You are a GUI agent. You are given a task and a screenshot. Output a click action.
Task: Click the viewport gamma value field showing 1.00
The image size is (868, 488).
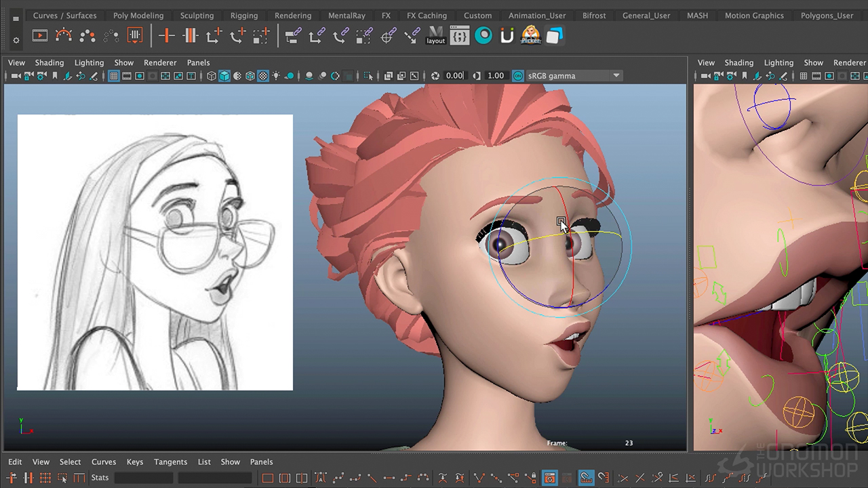click(496, 76)
